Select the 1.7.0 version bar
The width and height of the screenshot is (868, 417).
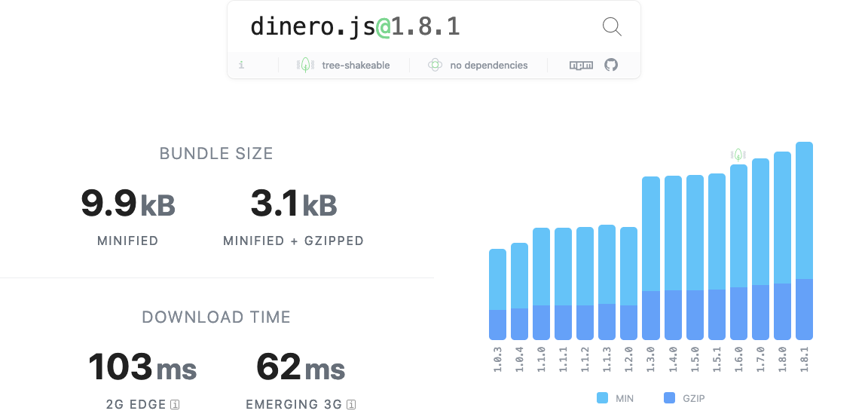click(760, 249)
